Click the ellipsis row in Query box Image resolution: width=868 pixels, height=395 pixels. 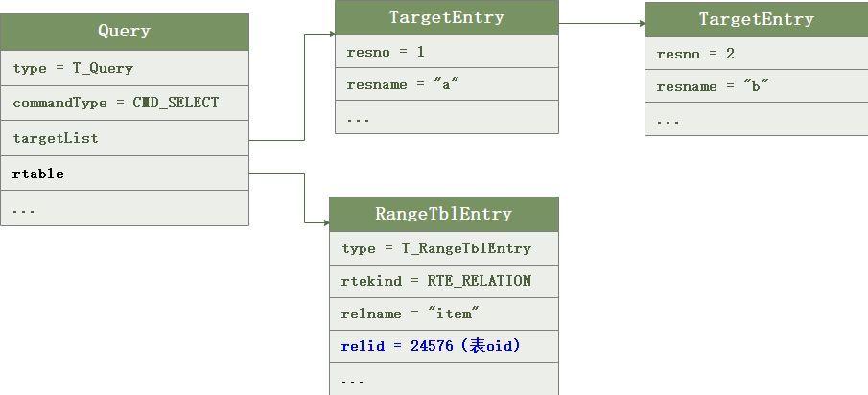coord(124,208)
